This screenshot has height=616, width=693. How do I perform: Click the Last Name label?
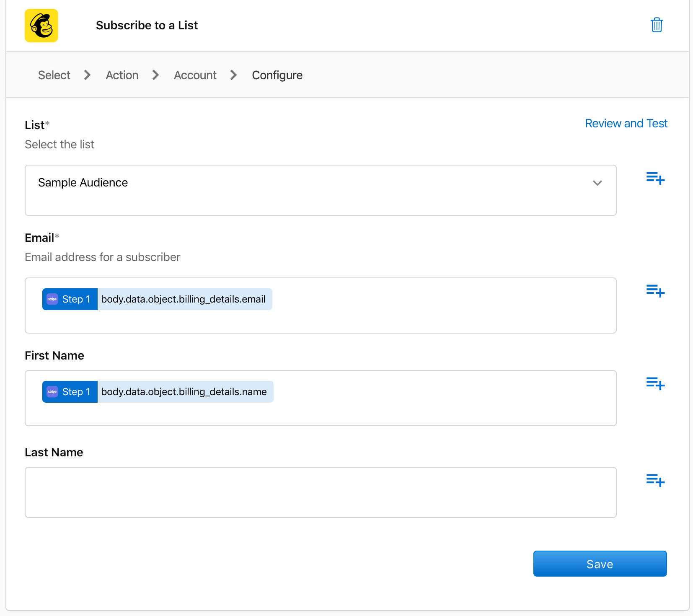tap(54, 452)
